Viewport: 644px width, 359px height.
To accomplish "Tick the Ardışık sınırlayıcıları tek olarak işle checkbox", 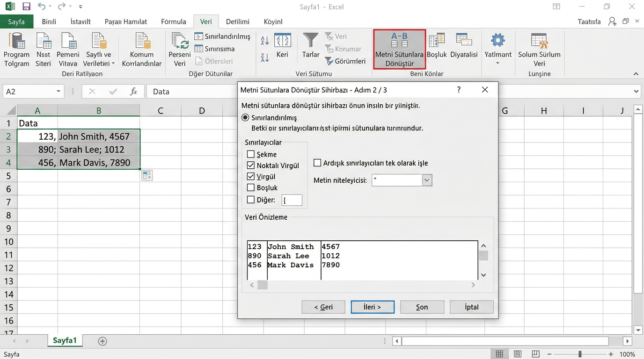I will point(317,163).
